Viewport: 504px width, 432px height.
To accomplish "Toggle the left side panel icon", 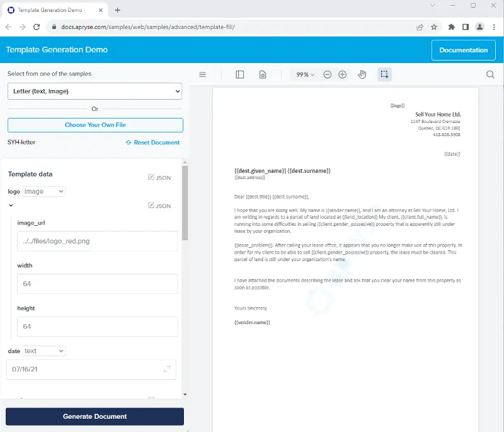I will (240, 74).
